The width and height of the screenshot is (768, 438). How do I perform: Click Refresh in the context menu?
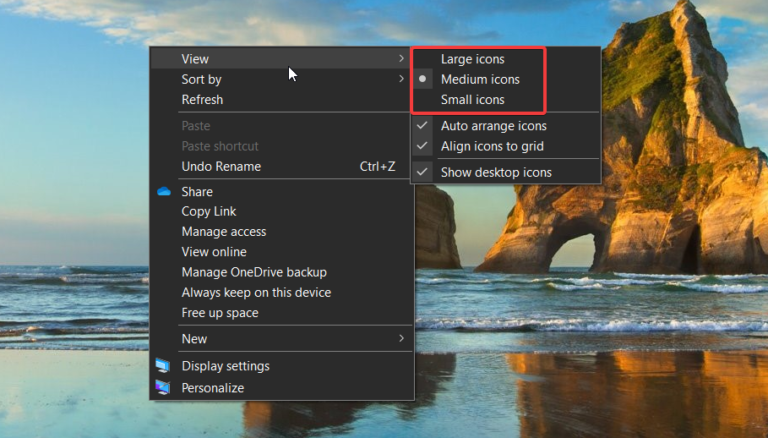pos(202,100)
